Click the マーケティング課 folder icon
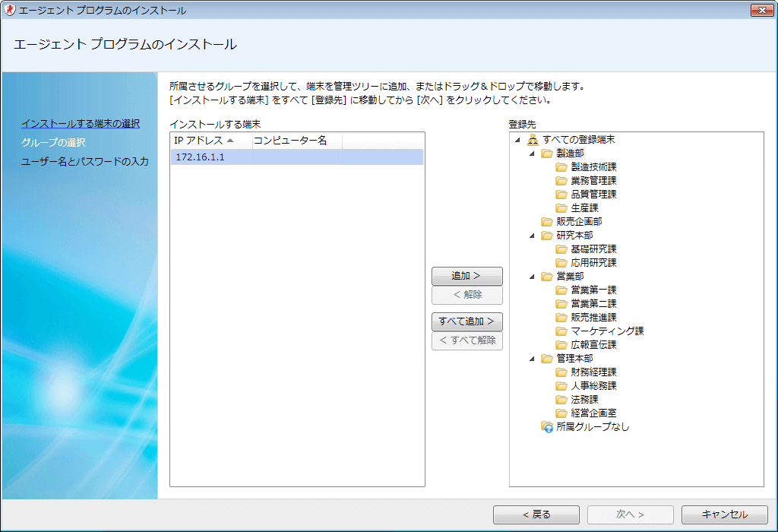The height and width of the screenshot is (532, 778). [561, 331]
